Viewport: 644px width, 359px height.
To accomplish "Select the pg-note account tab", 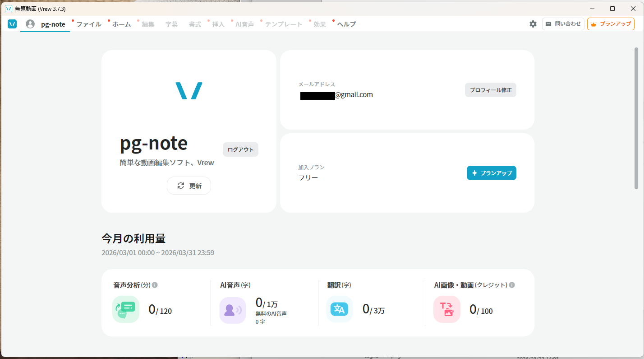I will pyautogui.click(x=53, y=24).
